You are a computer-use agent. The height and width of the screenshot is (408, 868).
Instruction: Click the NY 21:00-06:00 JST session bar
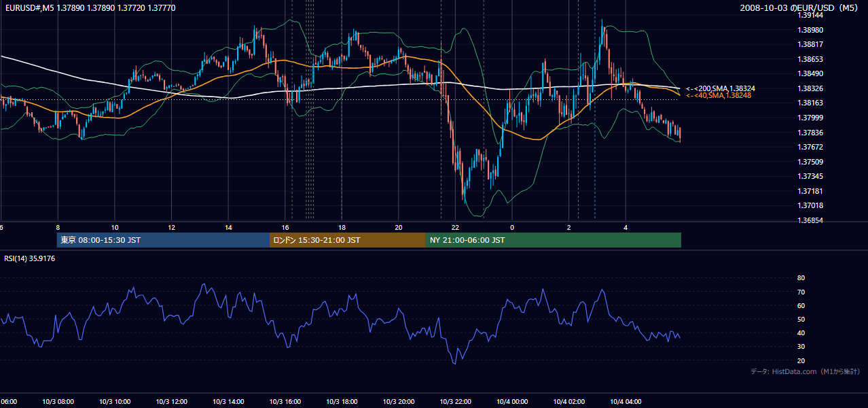pyautogui.click(x=554, y=240)
